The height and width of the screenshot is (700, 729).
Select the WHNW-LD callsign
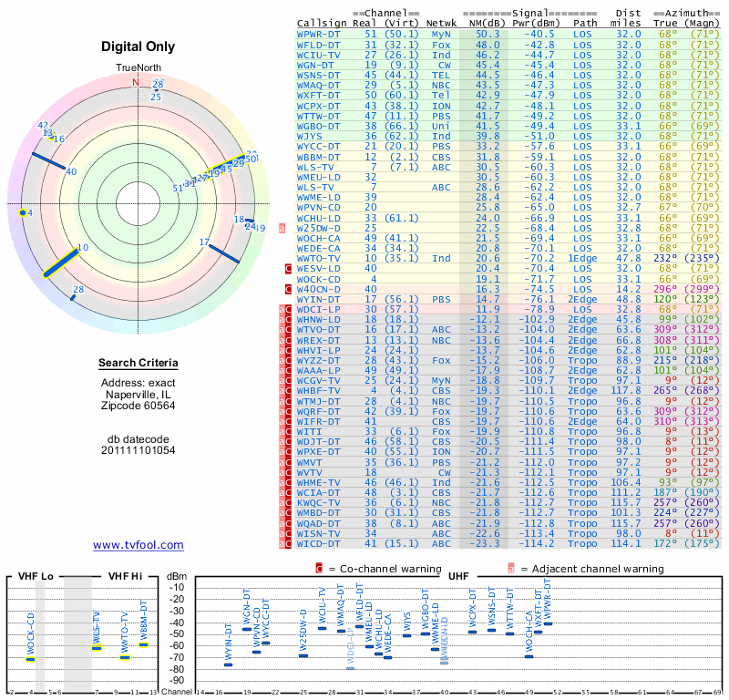pos(318,320)
